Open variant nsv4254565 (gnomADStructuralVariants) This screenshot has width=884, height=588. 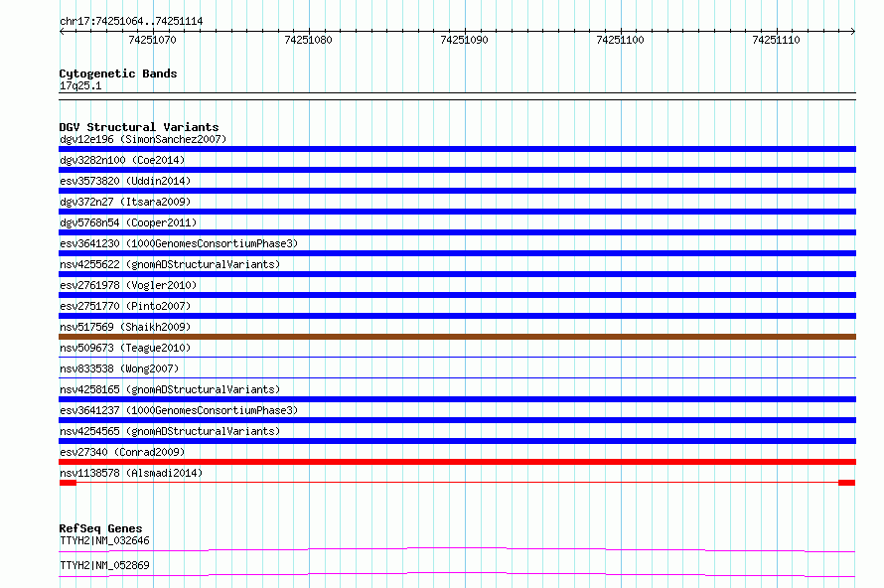(170, 431)
